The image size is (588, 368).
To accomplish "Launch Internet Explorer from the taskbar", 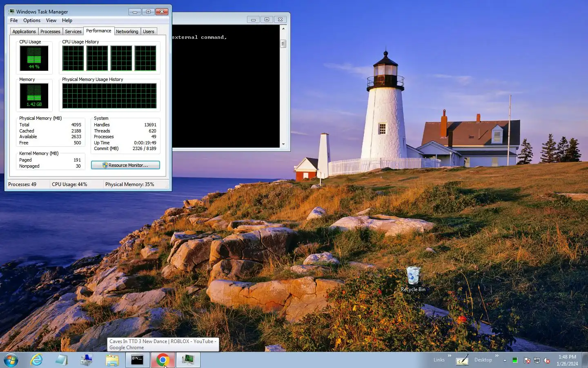I will (36, 360).
